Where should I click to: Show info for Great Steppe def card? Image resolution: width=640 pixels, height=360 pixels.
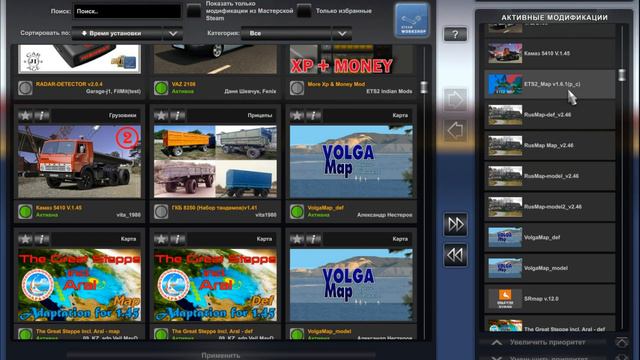coord(178,239)
